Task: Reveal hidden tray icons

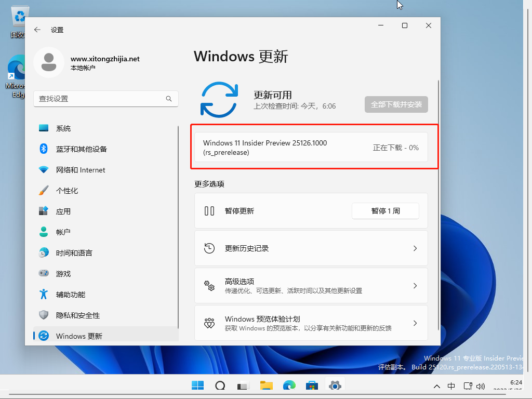Action: 437,386
